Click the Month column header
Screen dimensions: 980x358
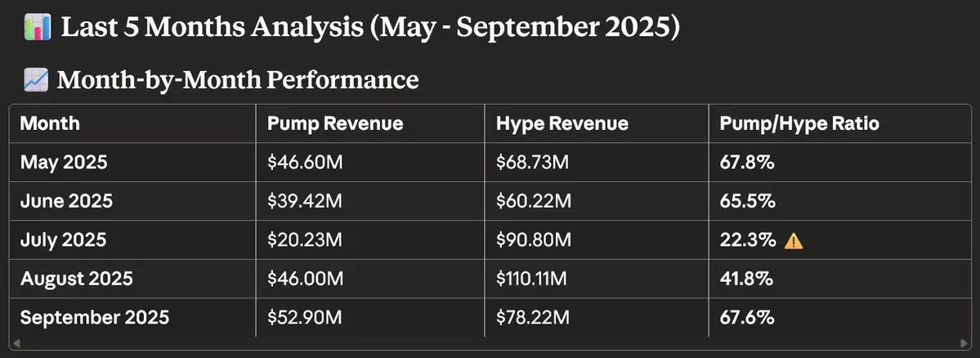coord(50,123)
